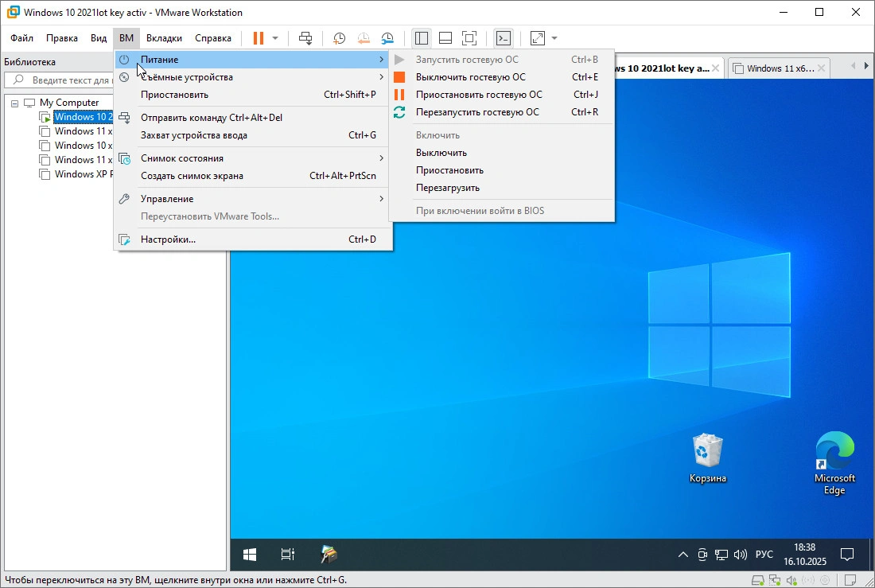875x588 pixels.
Task: Click the orange Suspend (pause) toolbar button
Action: [x=258, y=38]
